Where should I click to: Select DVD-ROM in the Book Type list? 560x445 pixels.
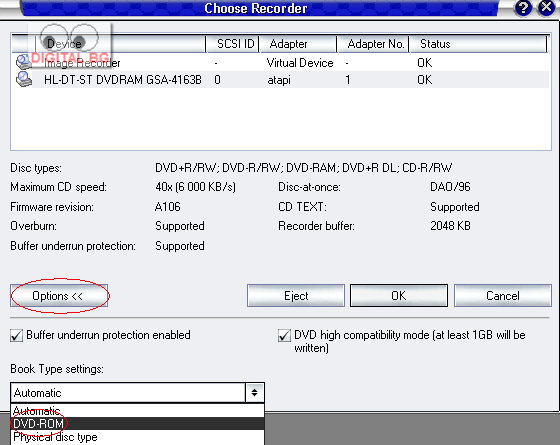pyautogui.click(x=138, y=424)
